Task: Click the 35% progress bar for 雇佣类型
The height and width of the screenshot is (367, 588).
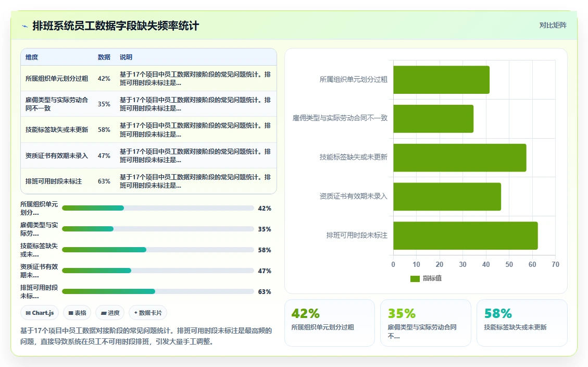Action: click(158, 229)
